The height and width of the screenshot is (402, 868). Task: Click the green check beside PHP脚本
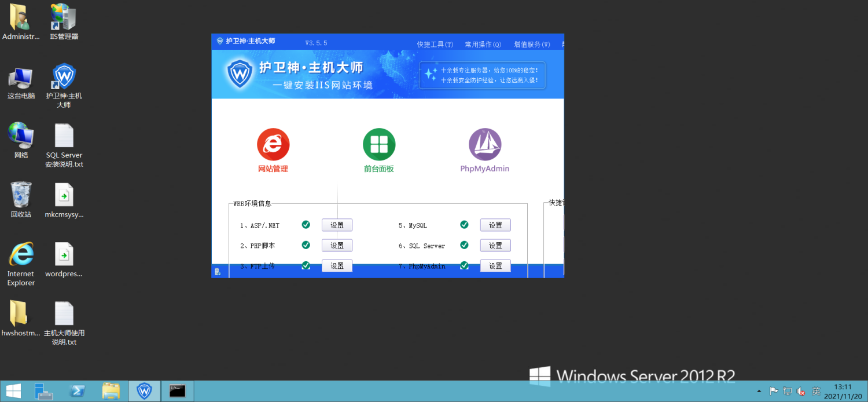click(306, 245)
